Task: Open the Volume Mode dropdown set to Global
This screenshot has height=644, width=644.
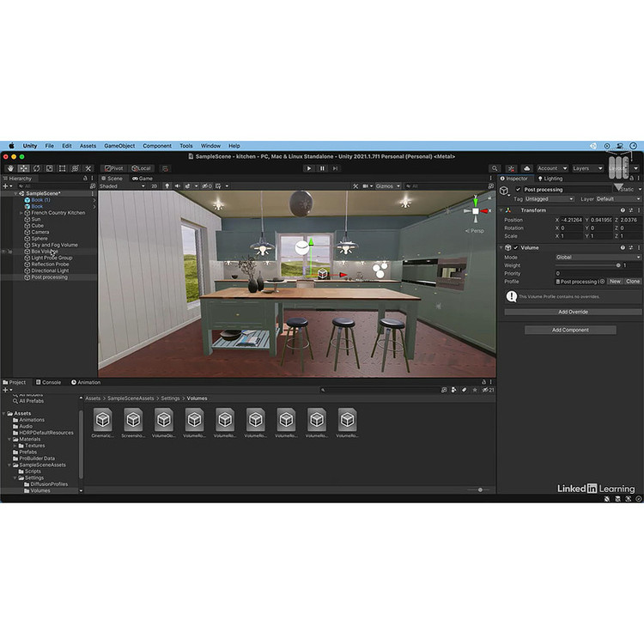Action: coord(597,257)
